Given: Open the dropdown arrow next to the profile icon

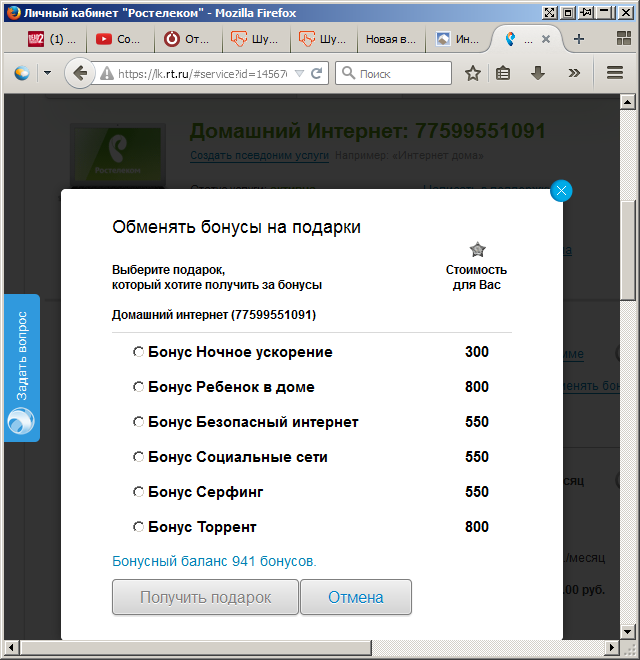Looking at the screenshot, I should [47, 74].
